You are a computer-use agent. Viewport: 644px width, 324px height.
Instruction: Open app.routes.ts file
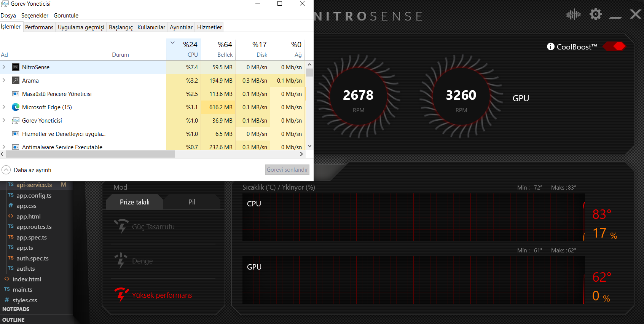[x=34, y=227]
